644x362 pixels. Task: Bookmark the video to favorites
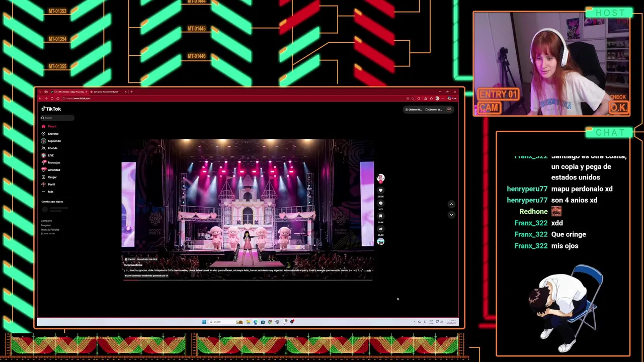(x=380, y=216)
